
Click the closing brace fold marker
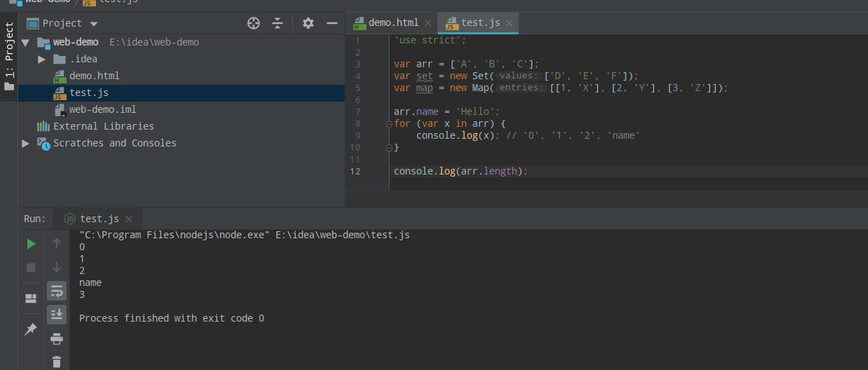coord(388,148)
